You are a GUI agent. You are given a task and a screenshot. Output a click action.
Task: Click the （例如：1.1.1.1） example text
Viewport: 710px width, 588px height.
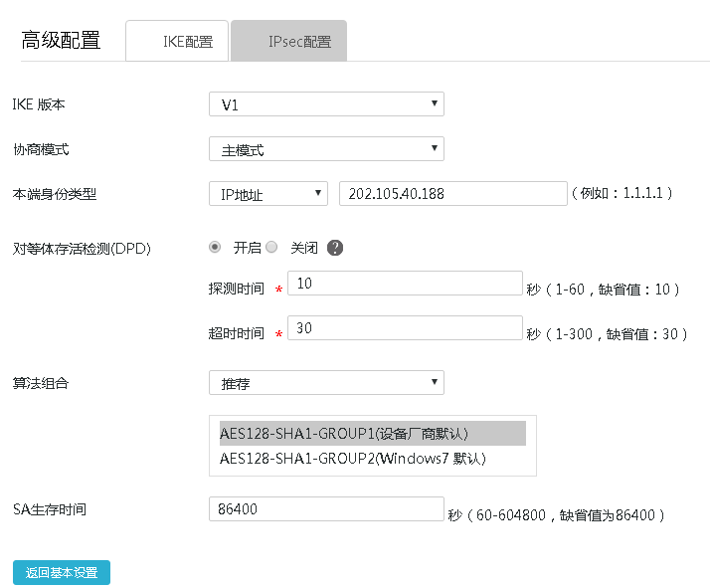(x=622, y=193)
